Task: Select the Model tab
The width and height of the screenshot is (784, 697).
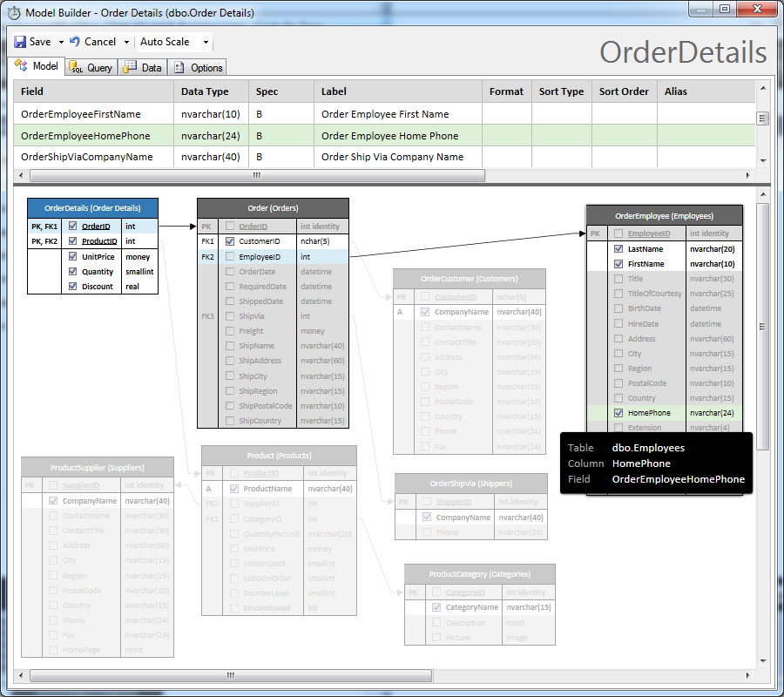Action: (x=37, y=66)
